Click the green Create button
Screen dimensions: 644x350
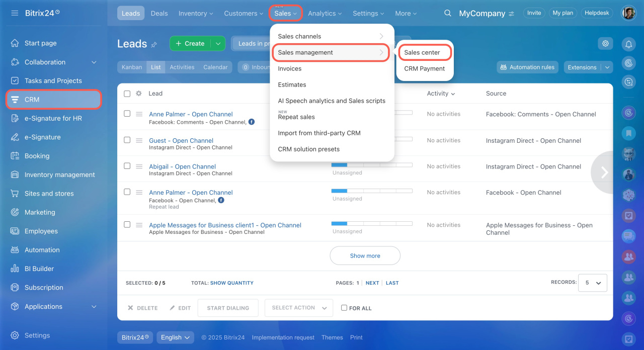coord(190,43)
